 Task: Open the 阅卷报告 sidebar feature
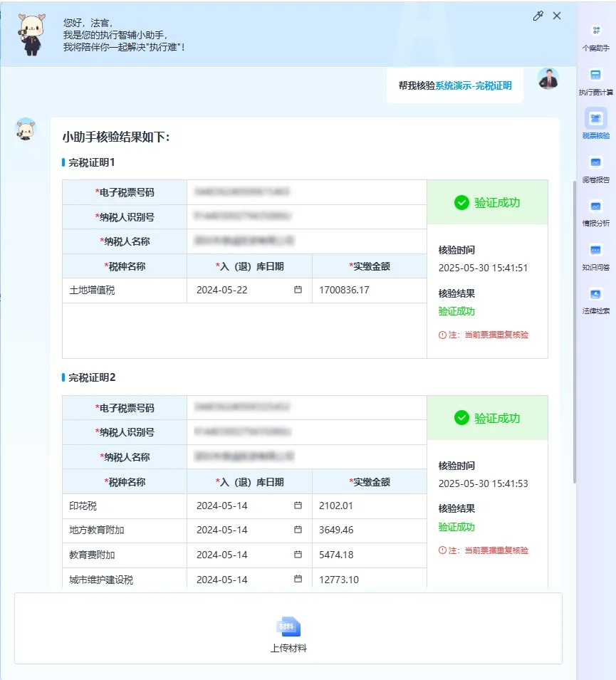pyautogui.click(x=597, y=171)
